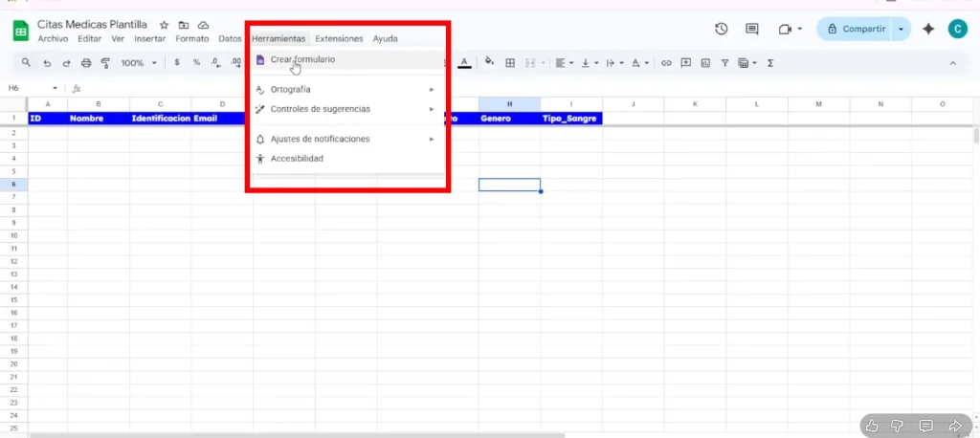Star the Citas Medicas Plantilla document
The image size is (980, 438).
click(164, 25)
